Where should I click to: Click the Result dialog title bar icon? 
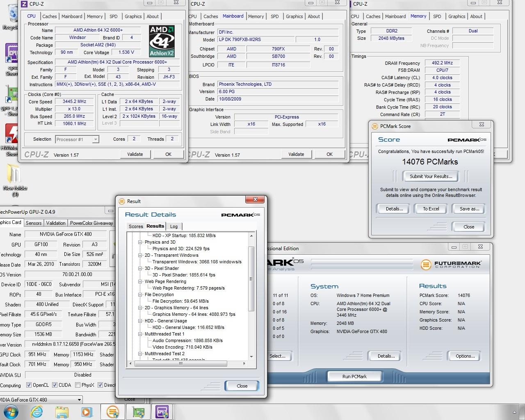coord(122,201)
